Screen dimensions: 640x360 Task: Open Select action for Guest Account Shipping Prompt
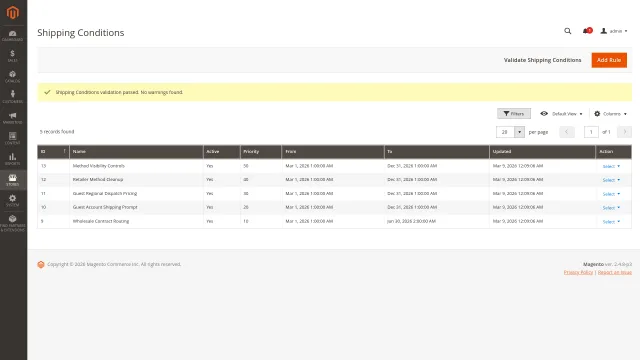611,208
